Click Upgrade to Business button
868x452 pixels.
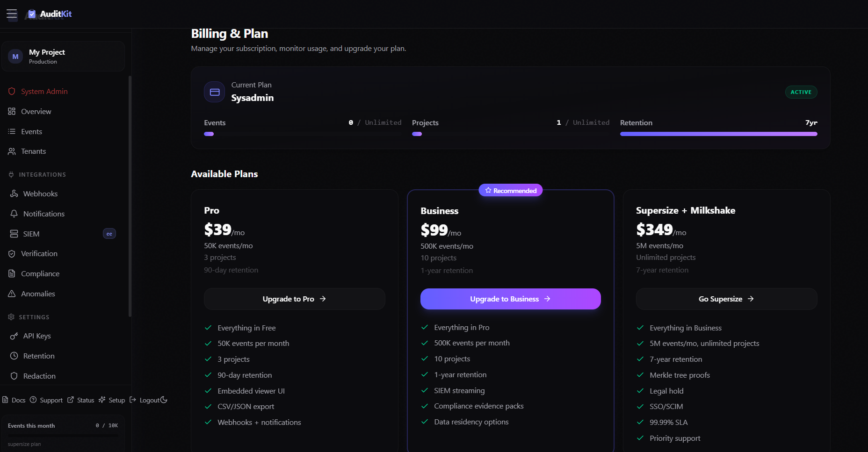pyautogui.click(x=510, y=299)
